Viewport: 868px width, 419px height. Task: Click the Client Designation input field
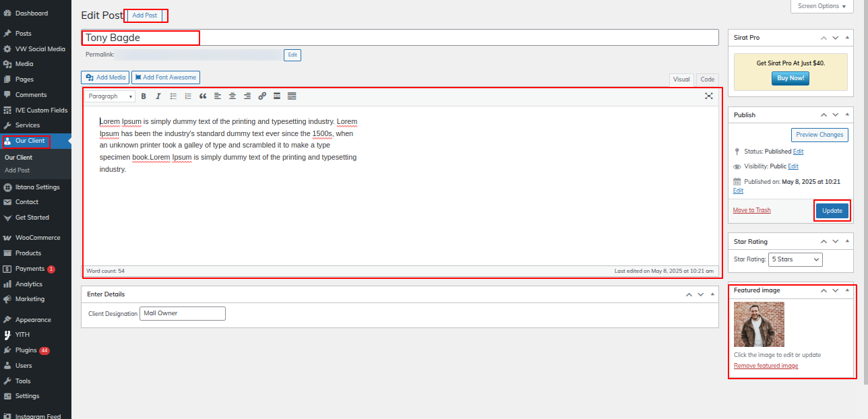tap(182, 313)
